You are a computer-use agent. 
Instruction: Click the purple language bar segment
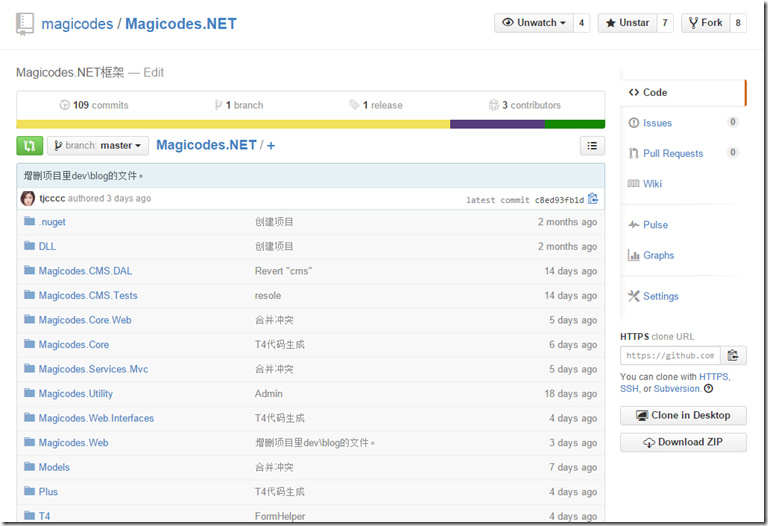pos(498,124)
